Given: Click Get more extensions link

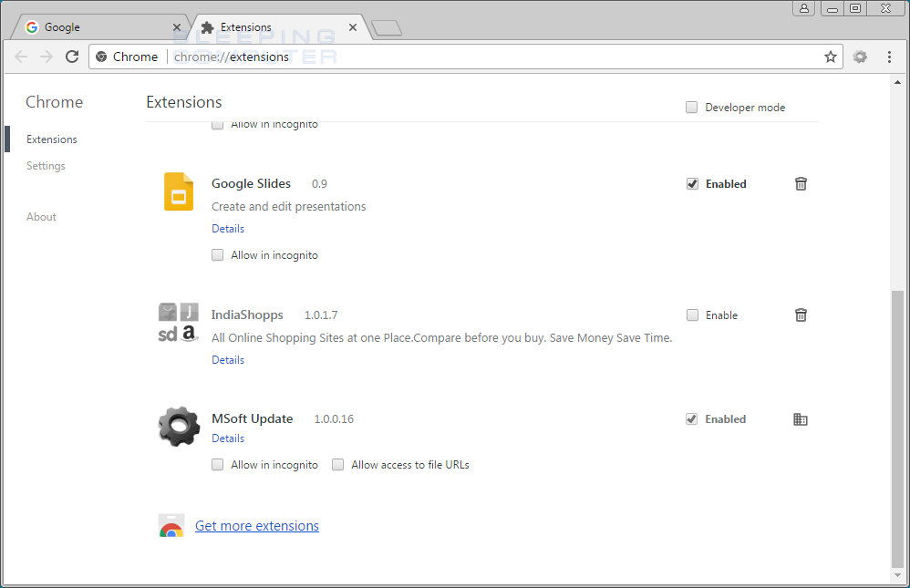Looking at the screenshot, I should pos(257,526).
